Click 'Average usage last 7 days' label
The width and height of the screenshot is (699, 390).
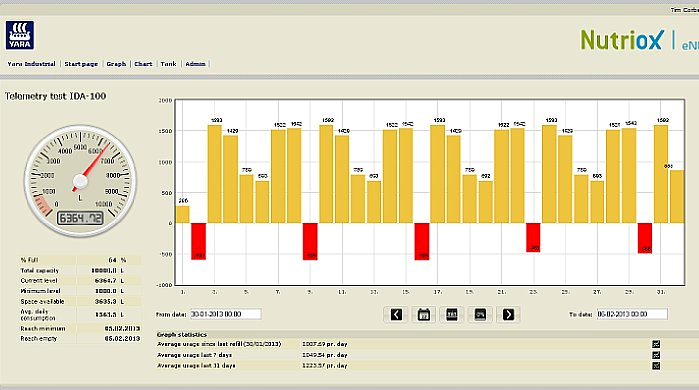pyautogui.click(x=194, y=355)
